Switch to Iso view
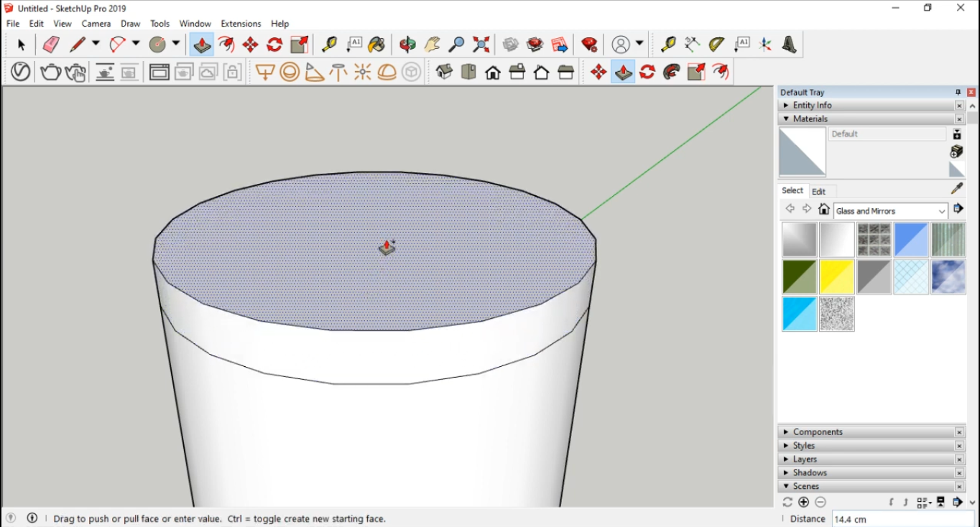 tap(444, 72)
